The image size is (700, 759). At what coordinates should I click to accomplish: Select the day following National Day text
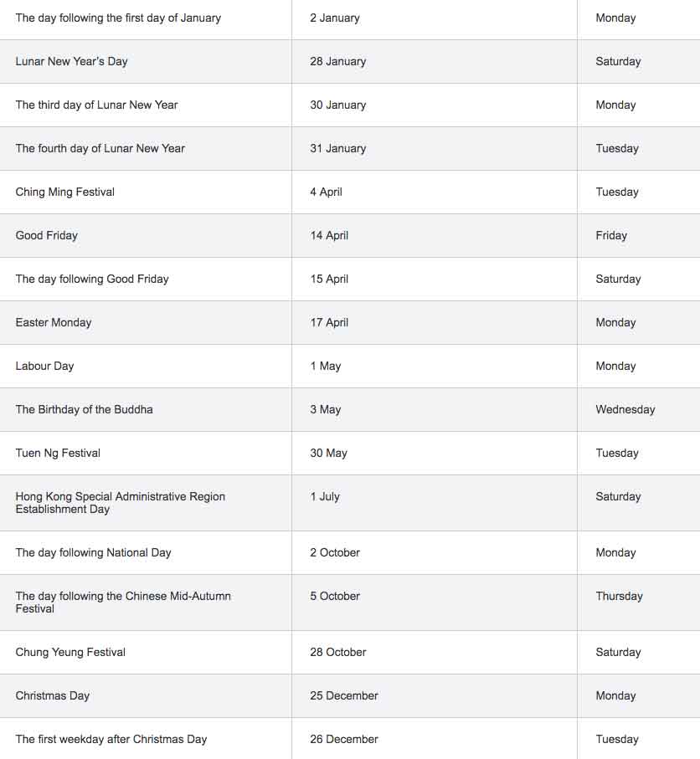(94, 552)
